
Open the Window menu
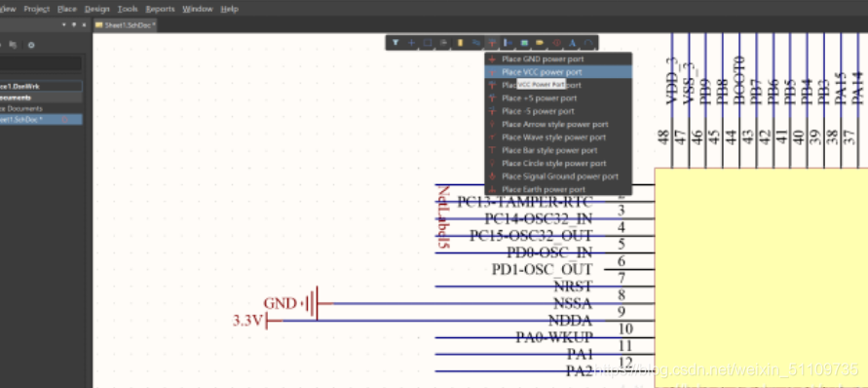[198, 9]
